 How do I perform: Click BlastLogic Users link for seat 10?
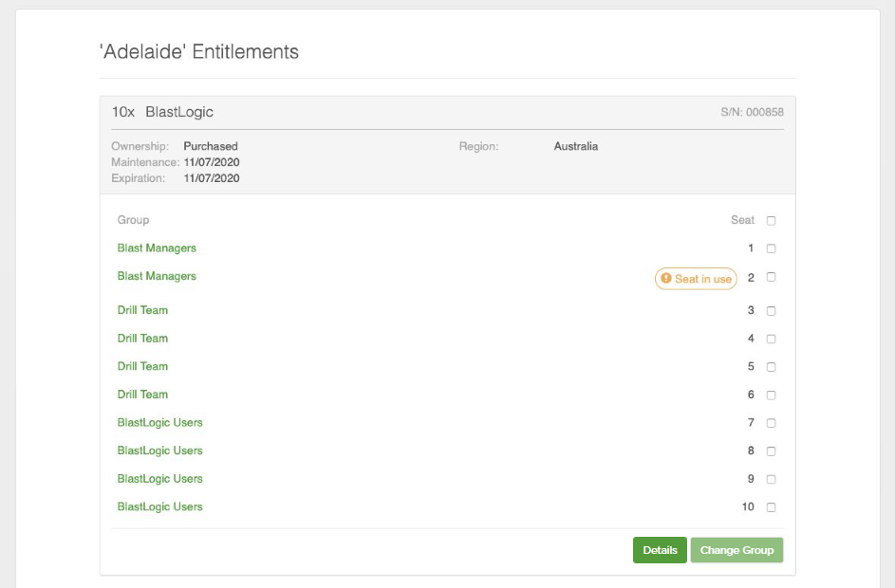(159, 506)
